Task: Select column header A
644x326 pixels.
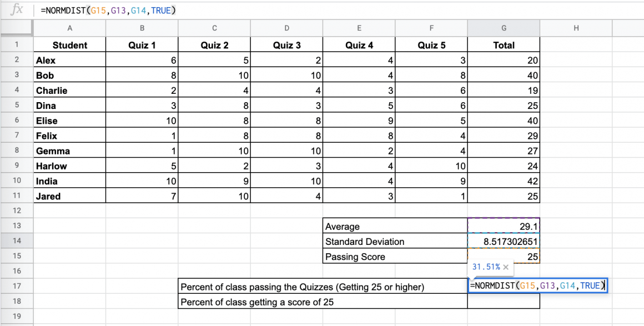Action: coord(69,27)
